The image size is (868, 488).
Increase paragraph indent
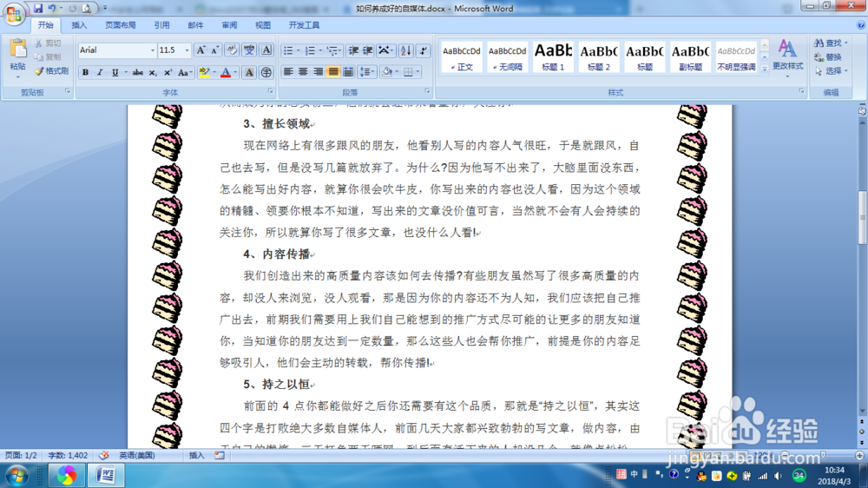[x=367, y=51]
